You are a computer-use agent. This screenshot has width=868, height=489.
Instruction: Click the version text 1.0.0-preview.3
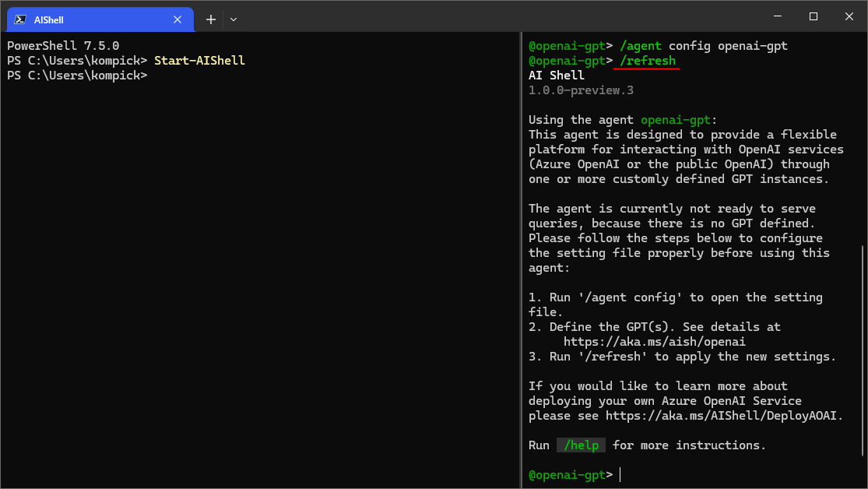pyautogui.click(x=581, y=90)
